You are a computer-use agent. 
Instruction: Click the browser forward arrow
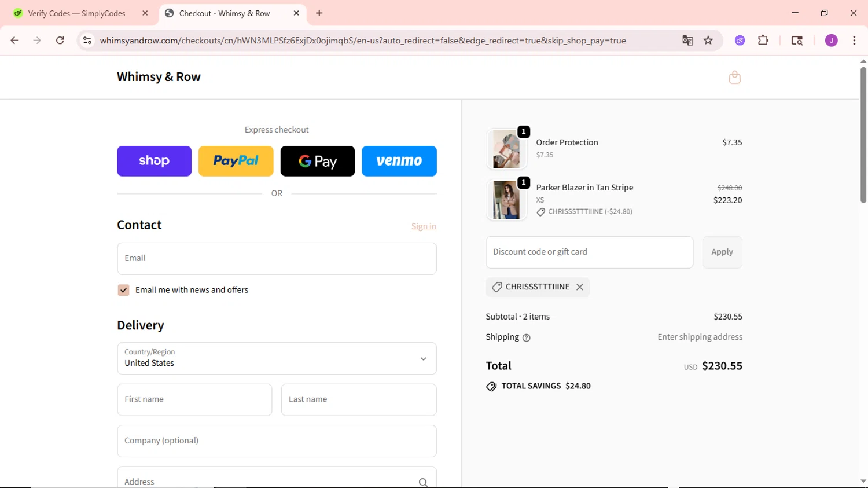tap(37, 41)
